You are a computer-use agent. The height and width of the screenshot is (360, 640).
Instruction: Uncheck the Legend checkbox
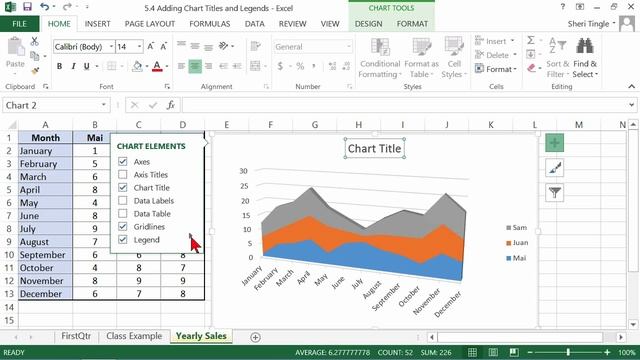click(x=122, y=240)
